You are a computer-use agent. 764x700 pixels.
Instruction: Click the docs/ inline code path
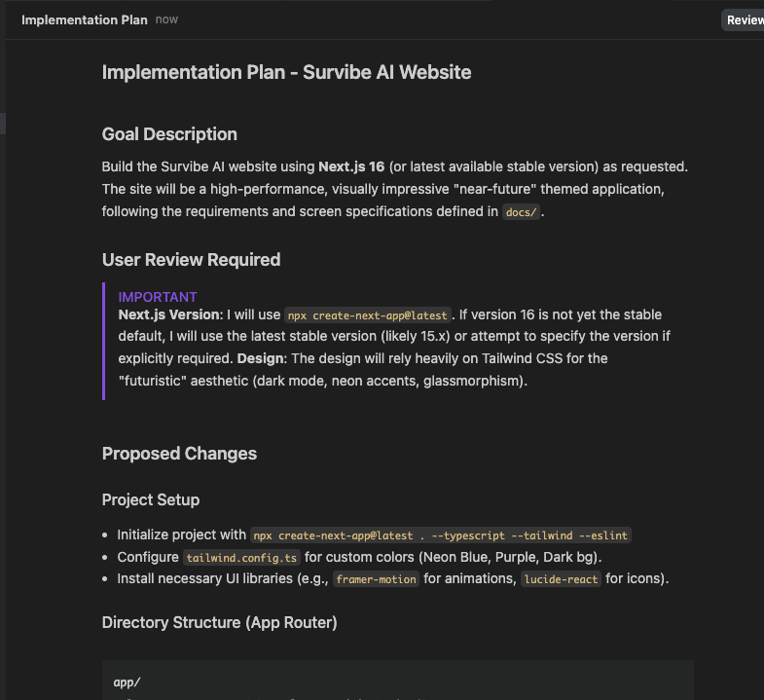click(522, 211)
